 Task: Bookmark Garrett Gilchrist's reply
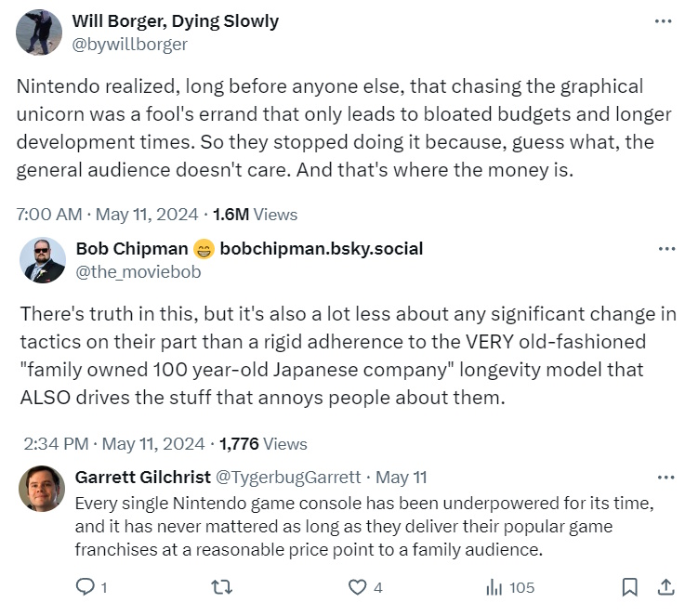[x=629, y=587]
